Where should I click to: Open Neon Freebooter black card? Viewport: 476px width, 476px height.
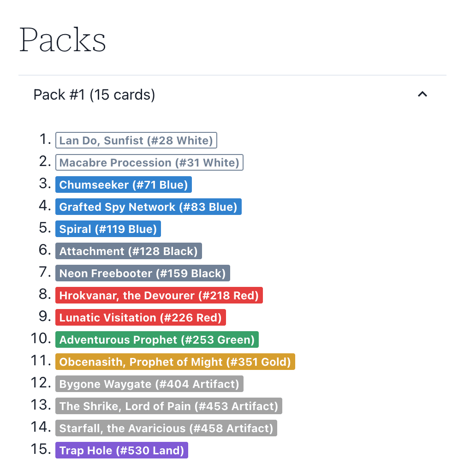(x=143, y=274)
